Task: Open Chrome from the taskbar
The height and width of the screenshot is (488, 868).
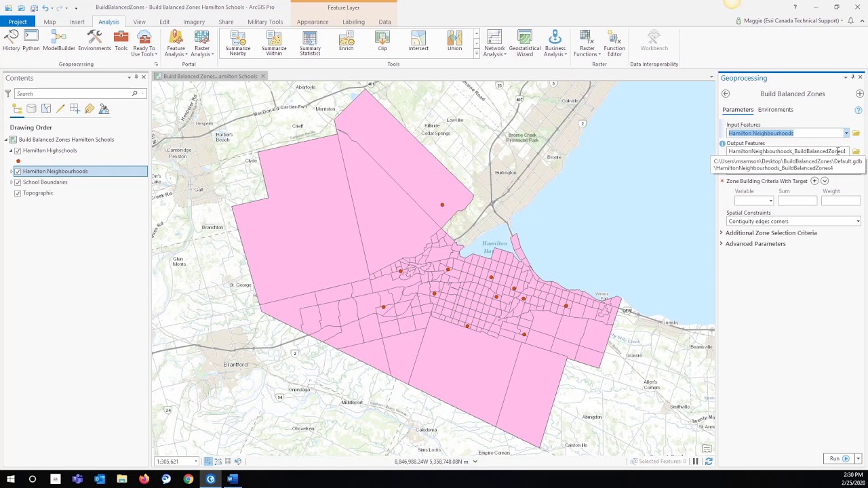Action: click(x=189, y=479)
